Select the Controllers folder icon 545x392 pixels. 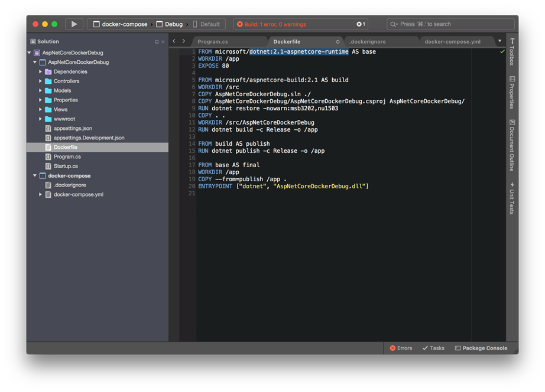pos(48,81)
